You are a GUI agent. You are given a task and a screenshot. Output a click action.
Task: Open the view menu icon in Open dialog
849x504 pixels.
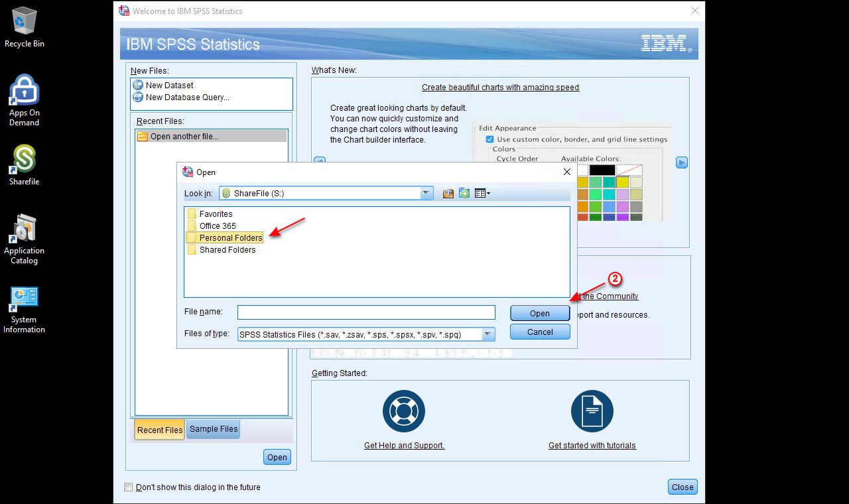tap(482, 194)
